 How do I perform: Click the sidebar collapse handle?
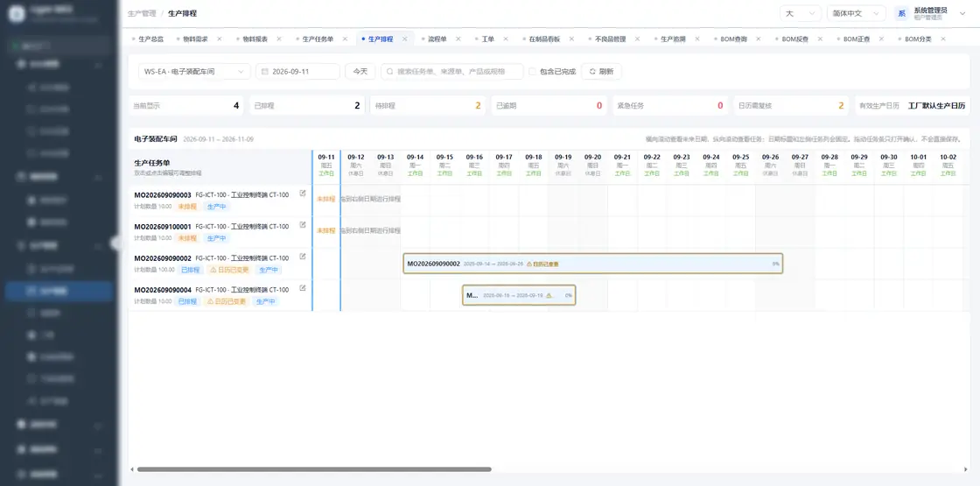[115, 243]
